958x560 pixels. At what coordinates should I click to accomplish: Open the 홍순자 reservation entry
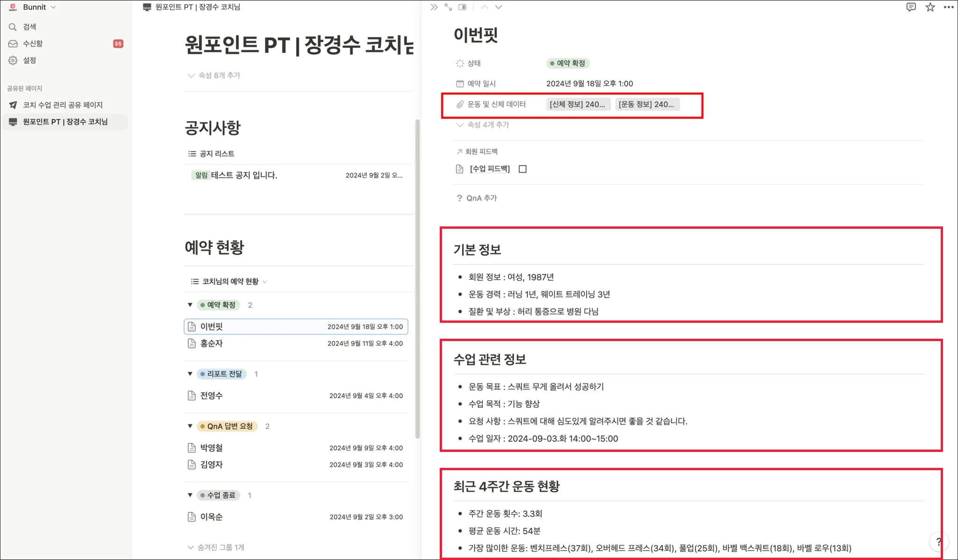211,343
